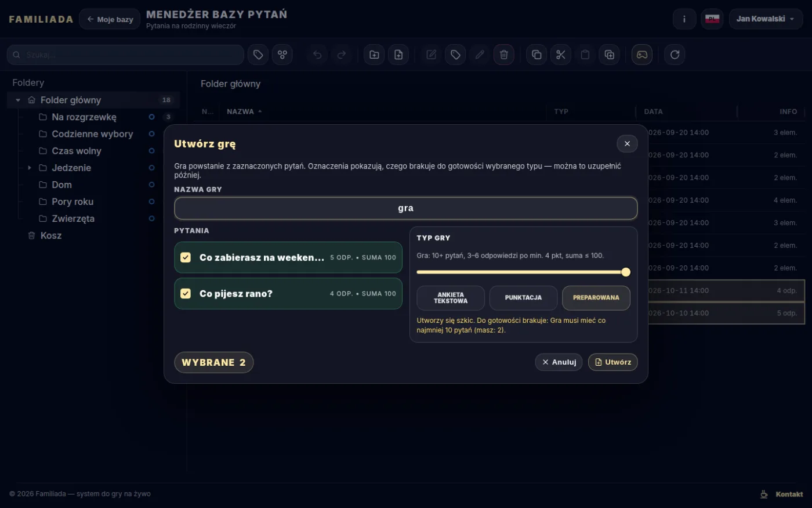Image resolution: width=812 pixels, height=508 pixels.
Task: Click the category group icon in the toolbar
Action: pyautogui.click(x=282, y=55)
